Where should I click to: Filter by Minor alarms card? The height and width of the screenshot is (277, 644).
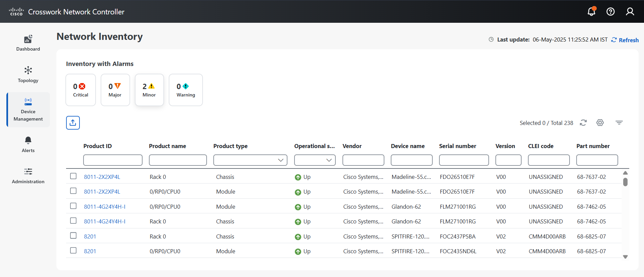pyautogui.click(x=149, y=90)
